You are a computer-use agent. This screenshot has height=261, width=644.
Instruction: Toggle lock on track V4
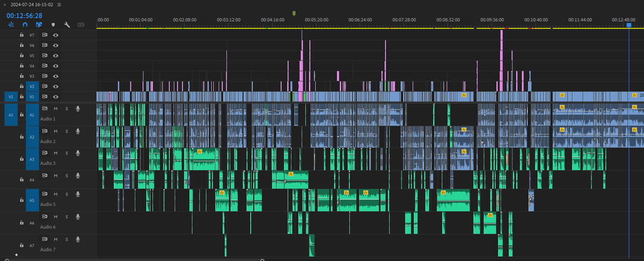pyautogui.click(x=21, y=66)
